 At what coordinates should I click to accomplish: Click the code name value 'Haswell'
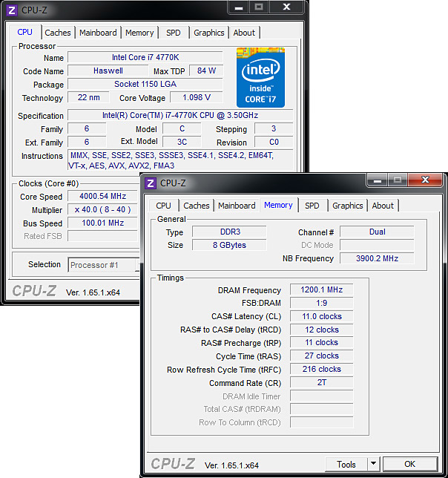pos(108,71)
